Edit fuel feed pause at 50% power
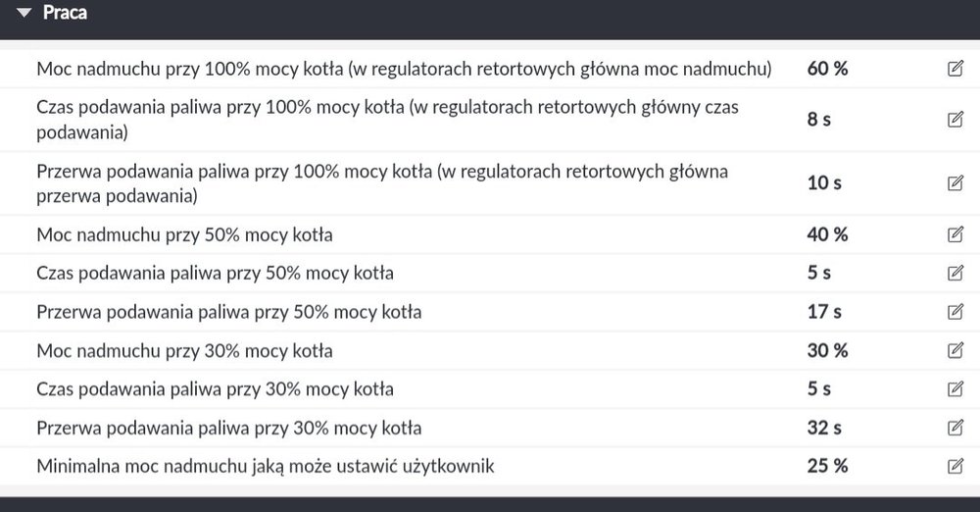The height and width of the screenshot is (512, 980). pyautogui.click(x=955, y=312)
